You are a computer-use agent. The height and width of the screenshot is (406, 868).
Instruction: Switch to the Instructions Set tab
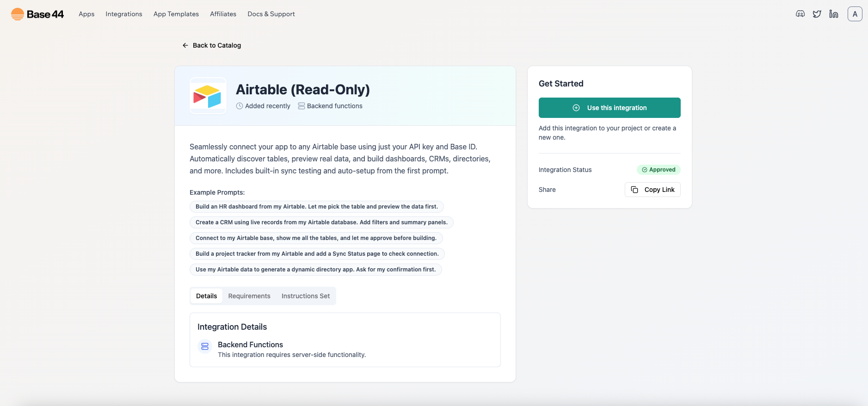306,296
